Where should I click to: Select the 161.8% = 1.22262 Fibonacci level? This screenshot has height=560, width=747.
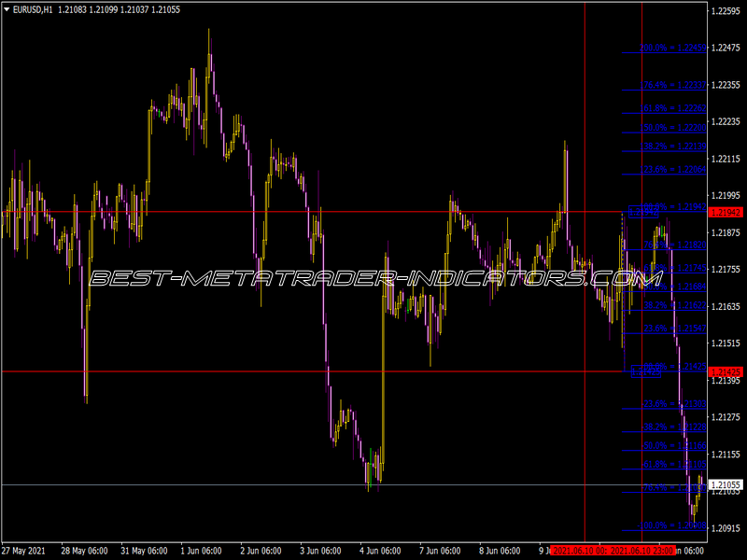[673, 108]
